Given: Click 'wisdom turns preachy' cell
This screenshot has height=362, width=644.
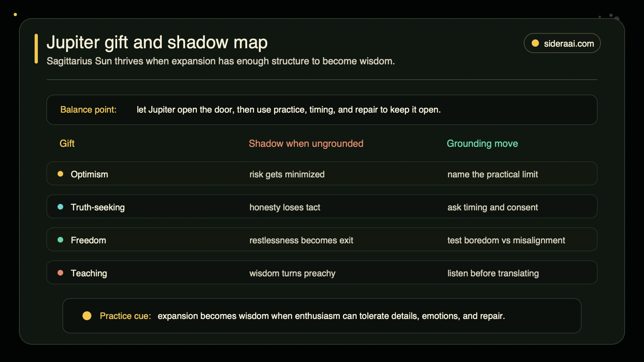Looking at the screenshot, I should 293,273.
